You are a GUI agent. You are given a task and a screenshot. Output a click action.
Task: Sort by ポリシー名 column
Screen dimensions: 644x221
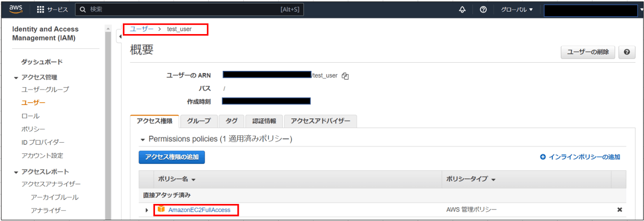coord(177,179)
